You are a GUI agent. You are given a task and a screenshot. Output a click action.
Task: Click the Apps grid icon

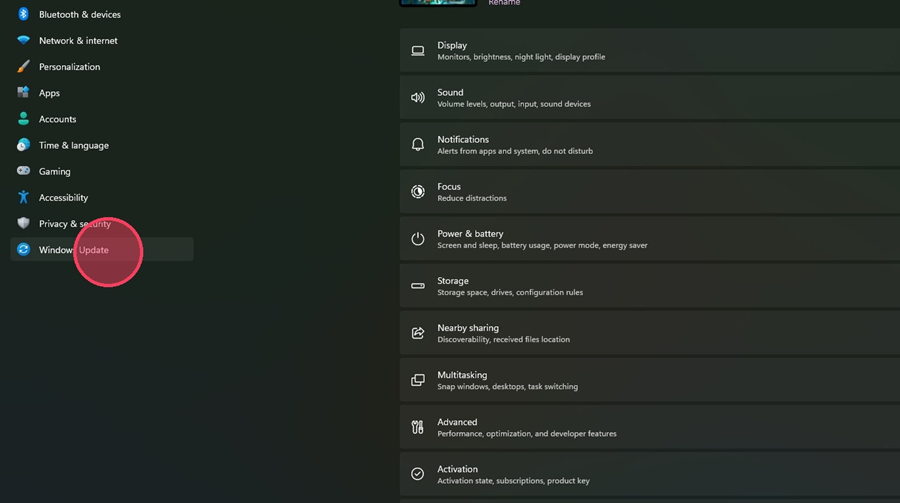pos(23,92)
